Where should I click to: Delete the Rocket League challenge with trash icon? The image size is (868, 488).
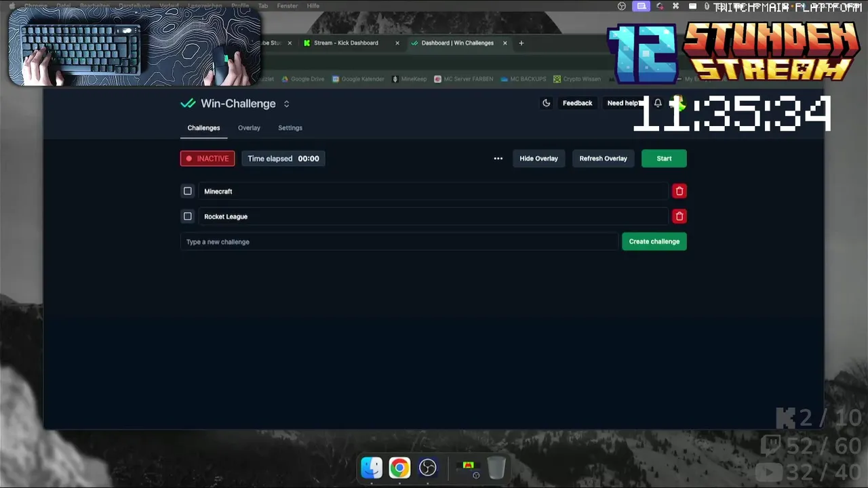point(679,216)
